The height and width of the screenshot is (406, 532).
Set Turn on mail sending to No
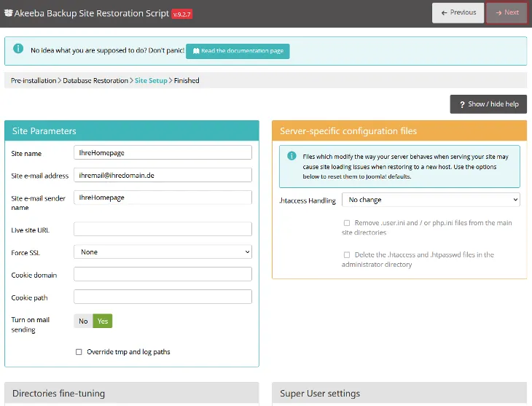point(83,321)
